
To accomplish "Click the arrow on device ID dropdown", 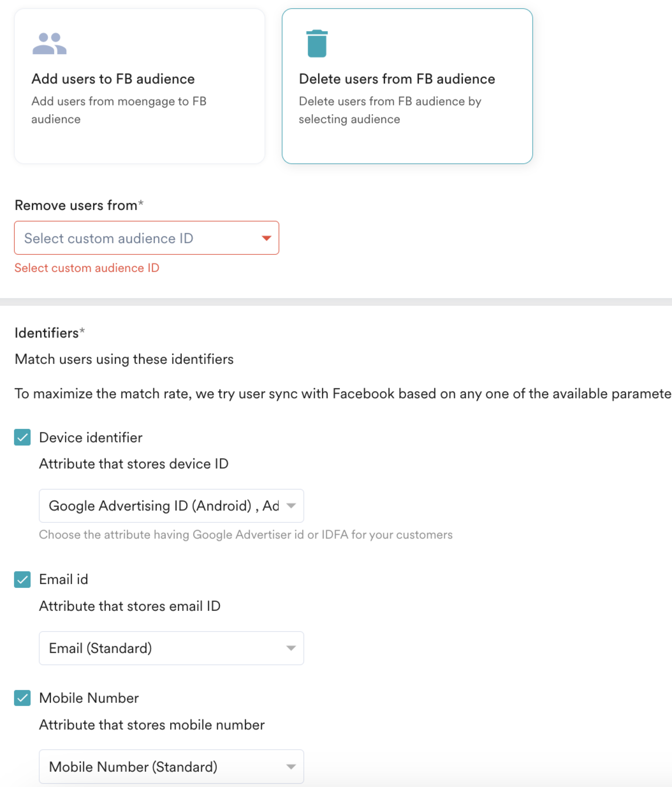I will 291,506.
